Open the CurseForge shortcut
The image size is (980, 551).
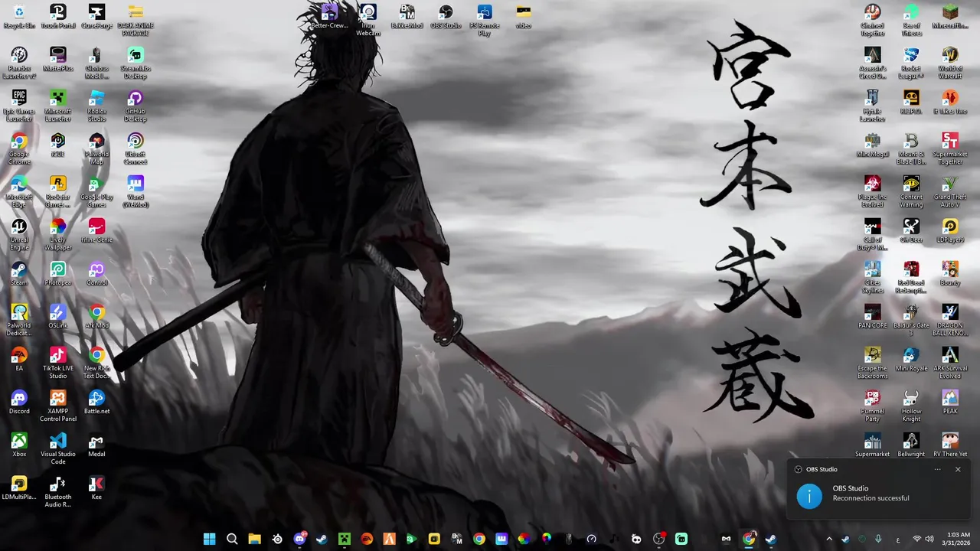96,17
